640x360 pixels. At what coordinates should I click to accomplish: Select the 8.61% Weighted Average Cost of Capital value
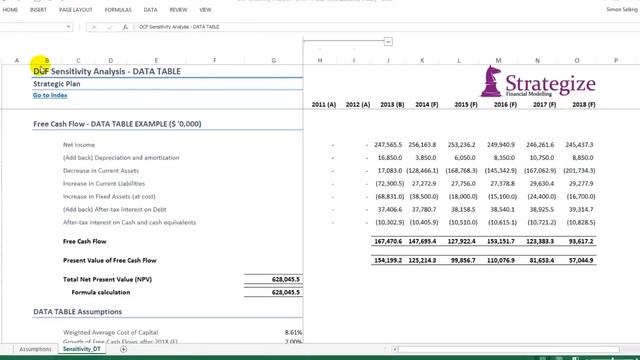coord(293,333)
